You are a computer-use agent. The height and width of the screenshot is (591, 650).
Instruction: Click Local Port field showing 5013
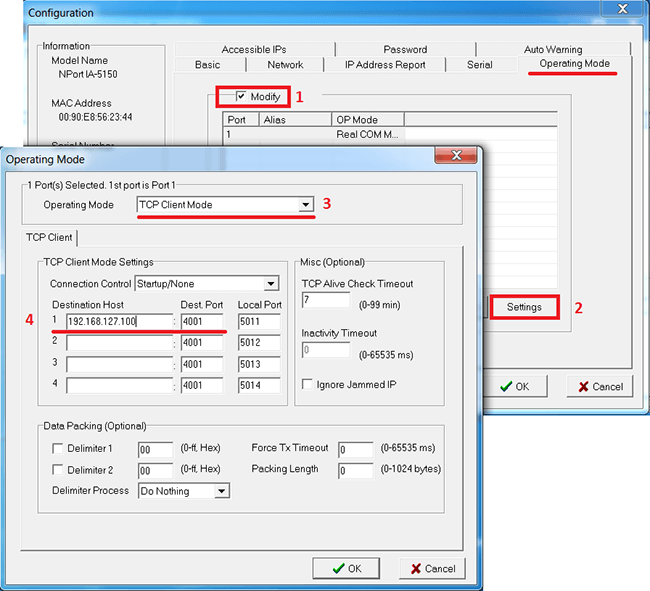[x=259, y=364]
